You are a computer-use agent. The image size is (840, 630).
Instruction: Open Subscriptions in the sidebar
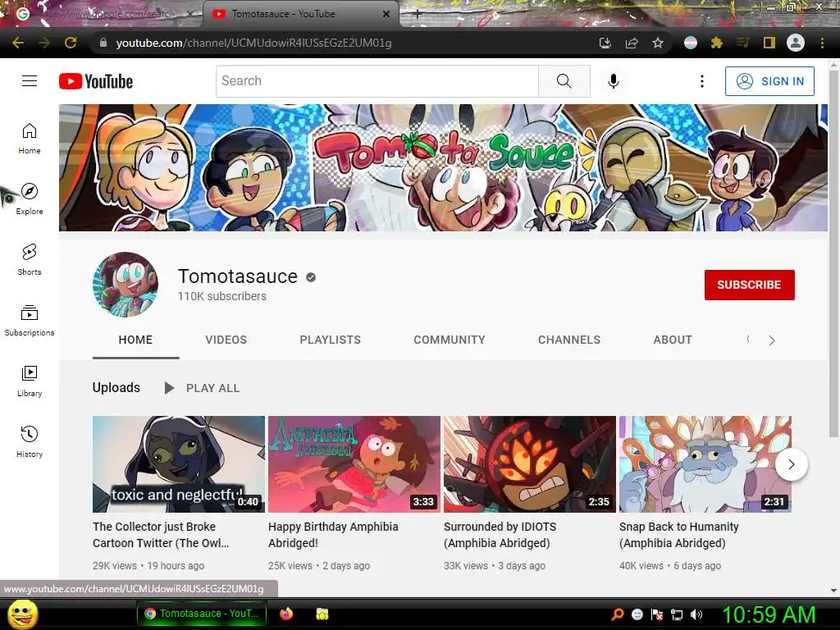(30, 321)
